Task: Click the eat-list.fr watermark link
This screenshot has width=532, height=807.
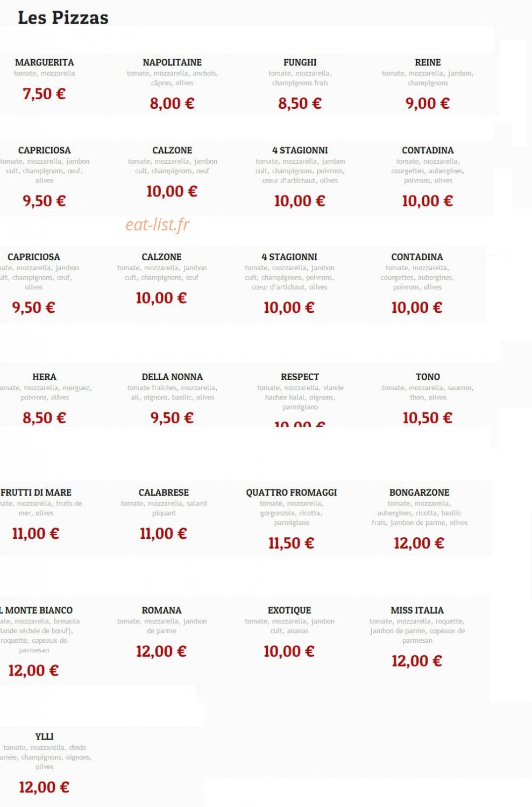Action: click(x=158, y=224)
